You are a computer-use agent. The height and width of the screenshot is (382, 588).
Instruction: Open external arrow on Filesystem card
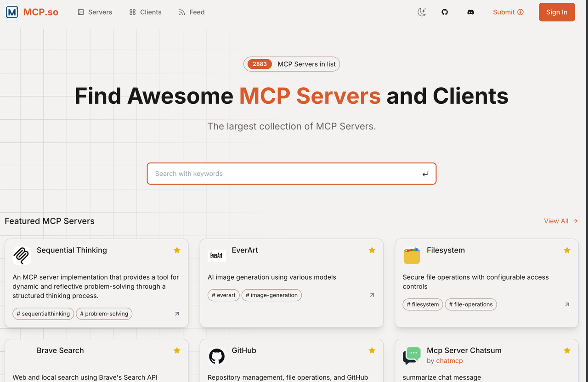(567, 304)
